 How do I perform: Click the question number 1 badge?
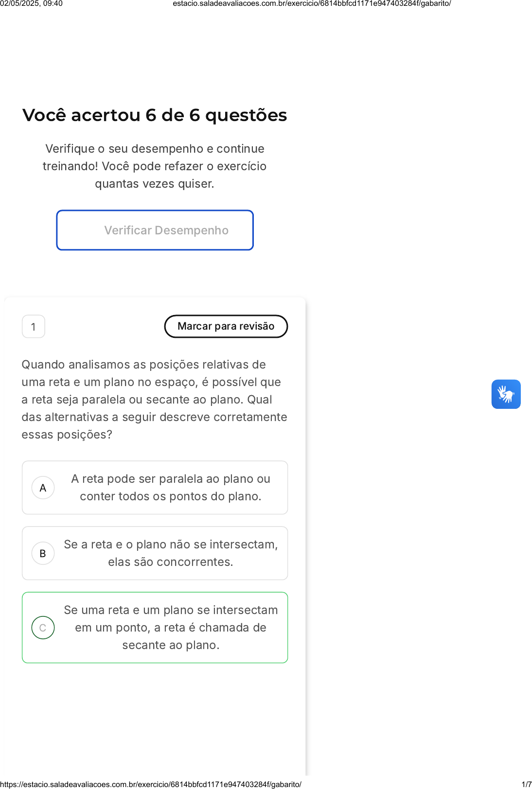[34, 327]
